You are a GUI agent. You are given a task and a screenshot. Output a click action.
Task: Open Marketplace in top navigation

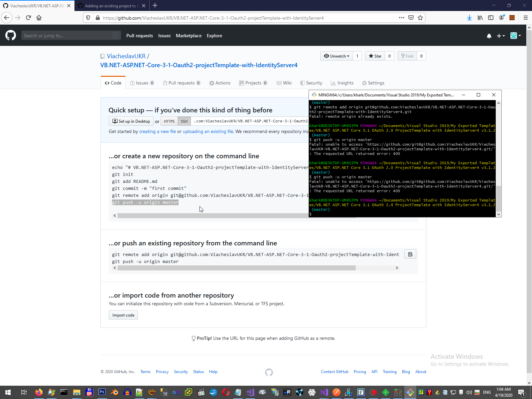coord(189,36)
